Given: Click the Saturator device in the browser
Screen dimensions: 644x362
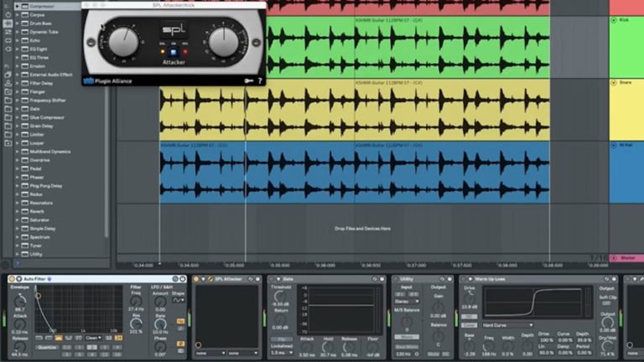Looking at the screenshot, I should coord(40,220).
